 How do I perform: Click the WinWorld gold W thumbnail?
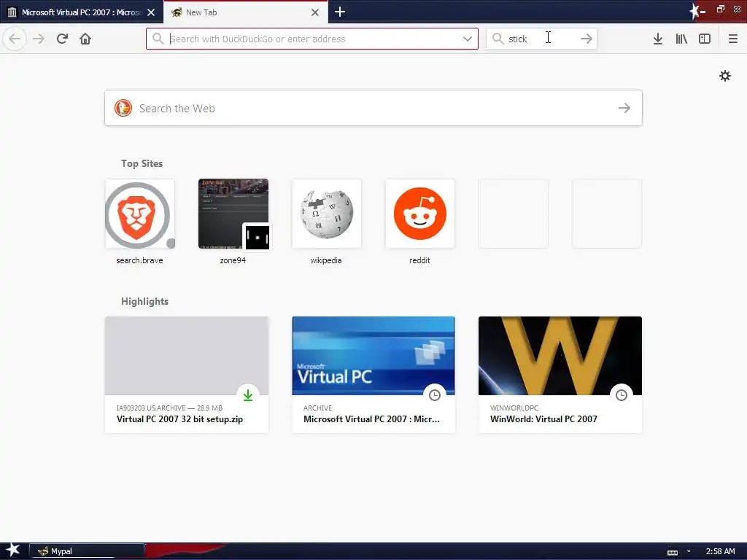click(x=560, y=356)
